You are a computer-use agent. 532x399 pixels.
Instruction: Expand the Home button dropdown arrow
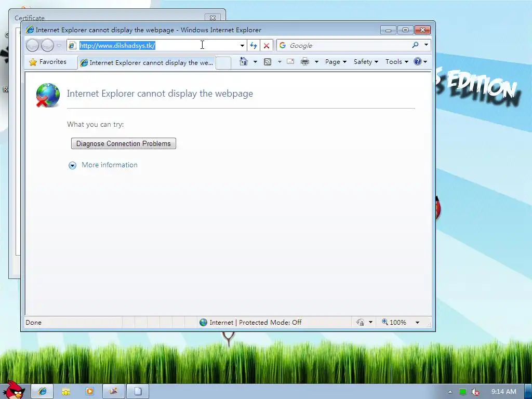tap(255, 62)
